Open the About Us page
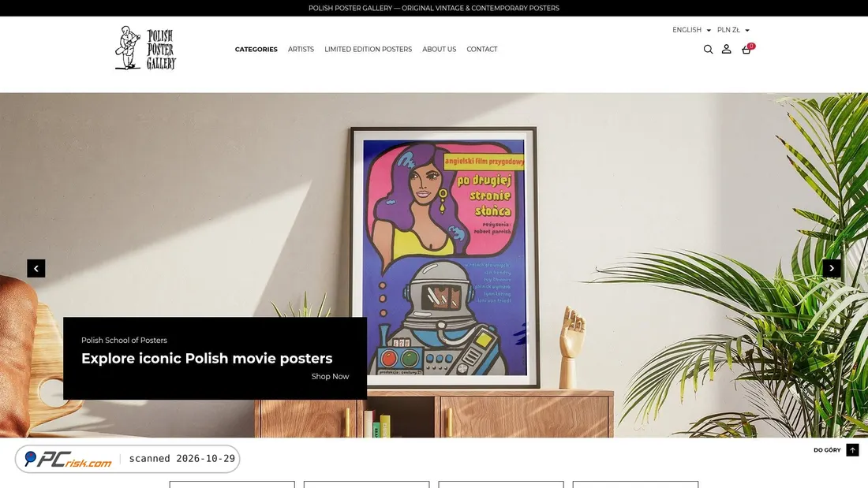The height and width of the screenshot is (488, 868). pos(439,49)
